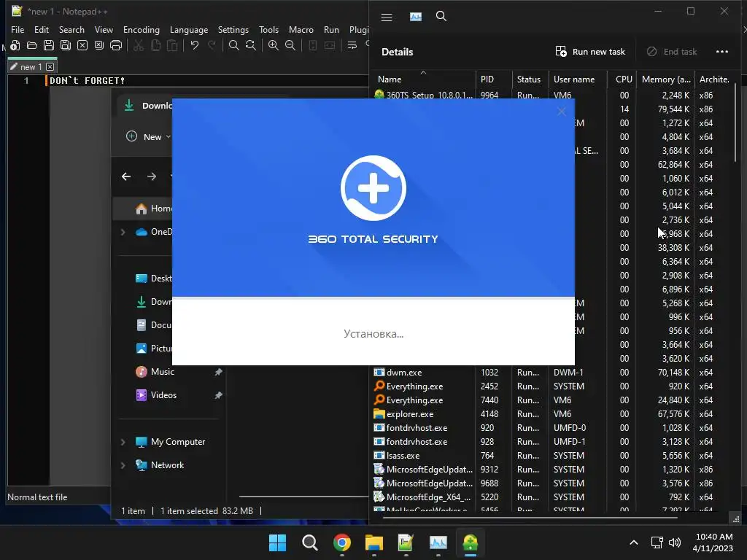The width and height of the screenshot is (747, 560).
Task: Open the Windows Start menu
Action: click(x=277, y=542)
